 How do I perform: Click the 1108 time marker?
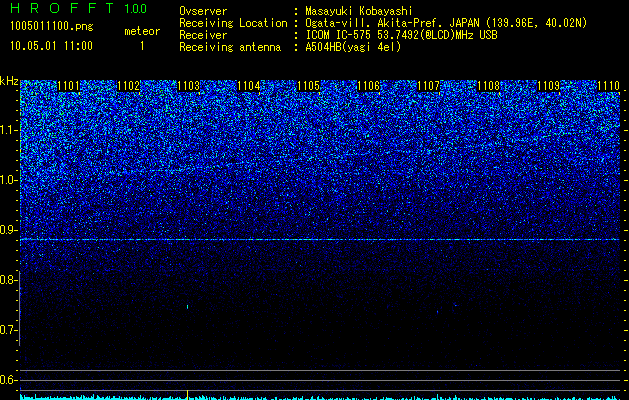[x=489, y=86]
